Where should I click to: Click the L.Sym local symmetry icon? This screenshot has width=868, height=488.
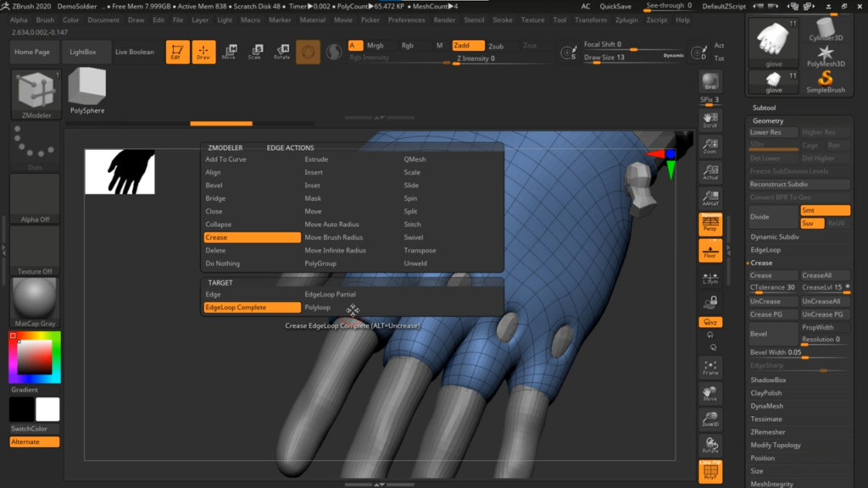click(x=710, y=278)
